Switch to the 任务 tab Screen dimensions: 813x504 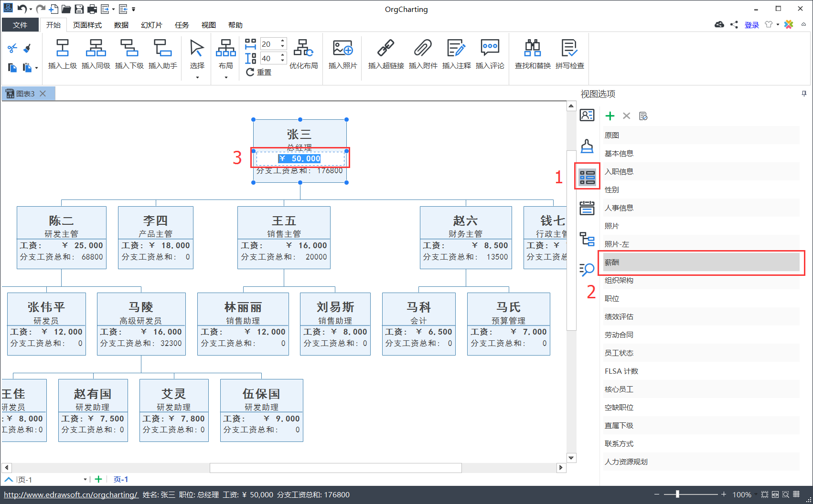[x=182, y=25]
